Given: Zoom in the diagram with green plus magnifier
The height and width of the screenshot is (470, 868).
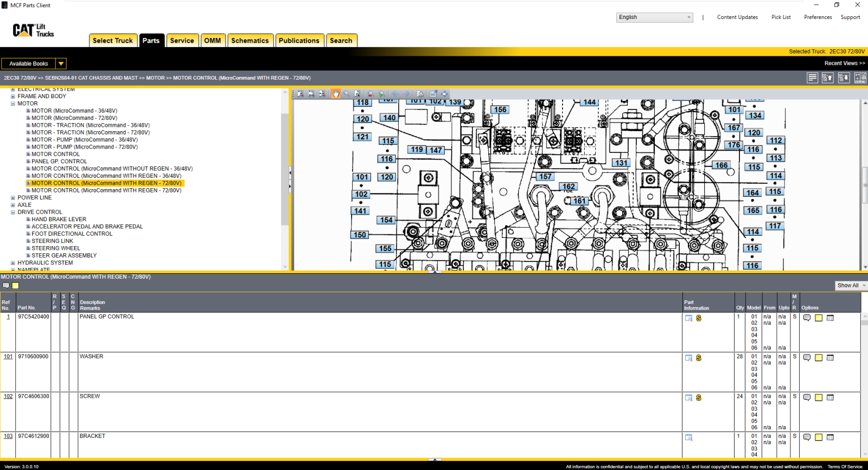Looking at the screenshot, I should pyautogui.click(x=381, y=94).
